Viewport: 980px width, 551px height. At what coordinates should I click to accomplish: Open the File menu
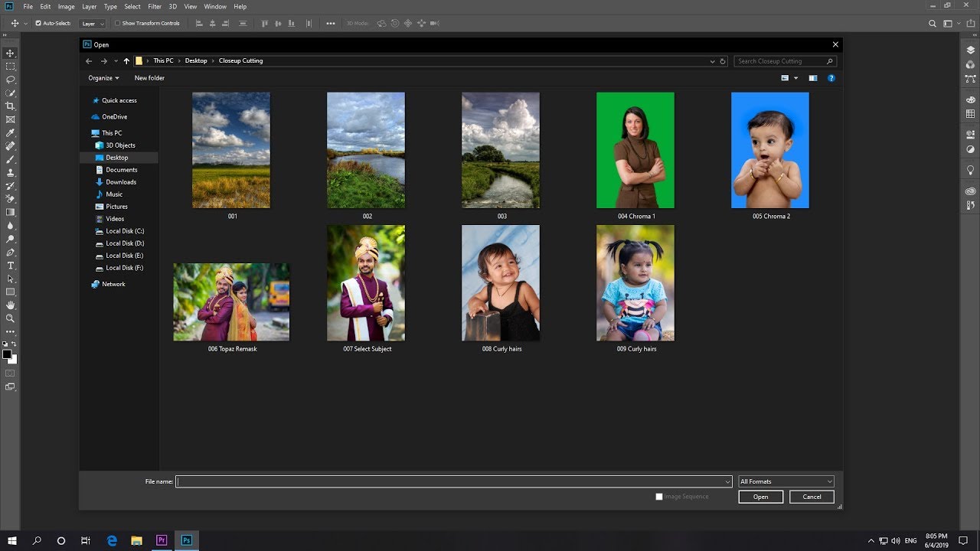[x=28, y=6]
